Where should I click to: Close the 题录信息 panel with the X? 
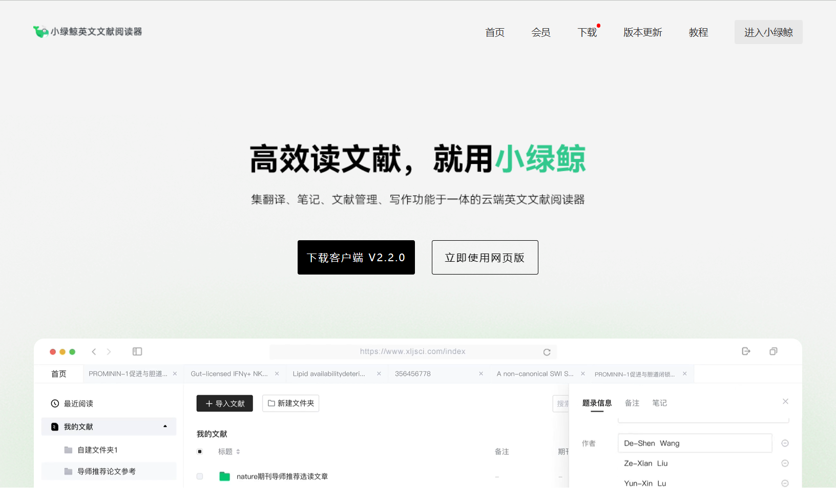click(785, 401)
